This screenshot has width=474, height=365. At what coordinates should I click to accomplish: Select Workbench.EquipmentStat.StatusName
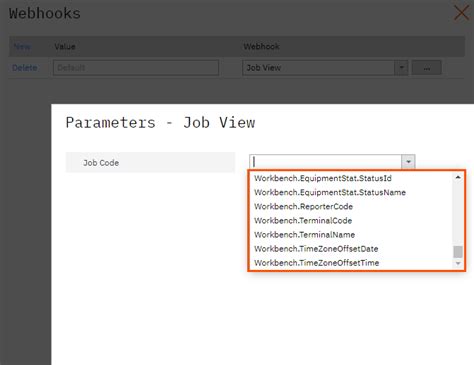[330, 192]
